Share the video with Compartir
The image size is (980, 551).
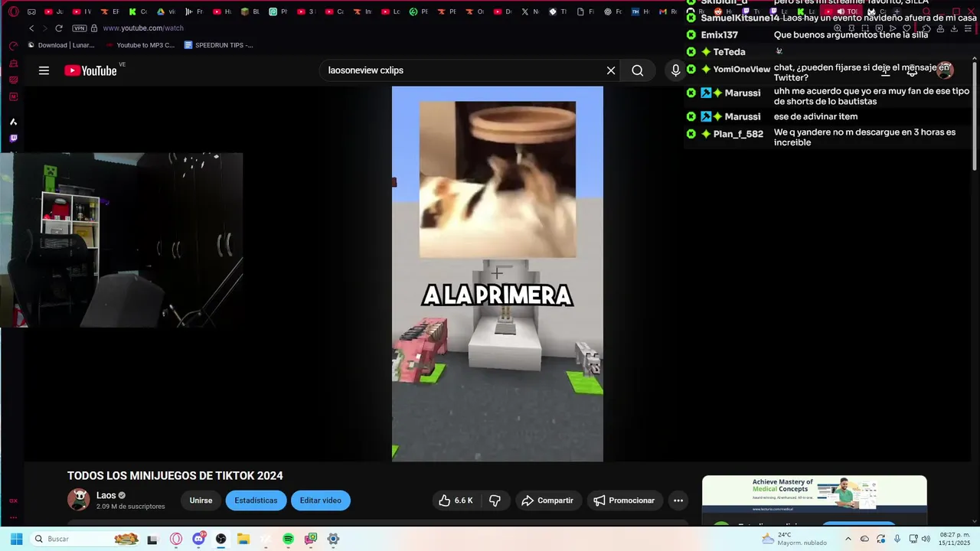547,500
